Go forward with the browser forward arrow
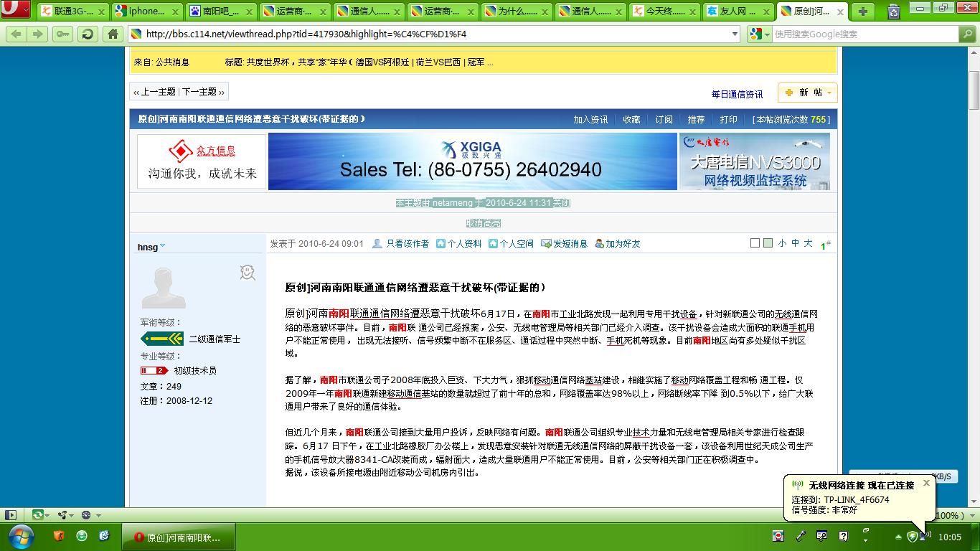This screenshot has height=551, width=980. (x=37, y=34)
